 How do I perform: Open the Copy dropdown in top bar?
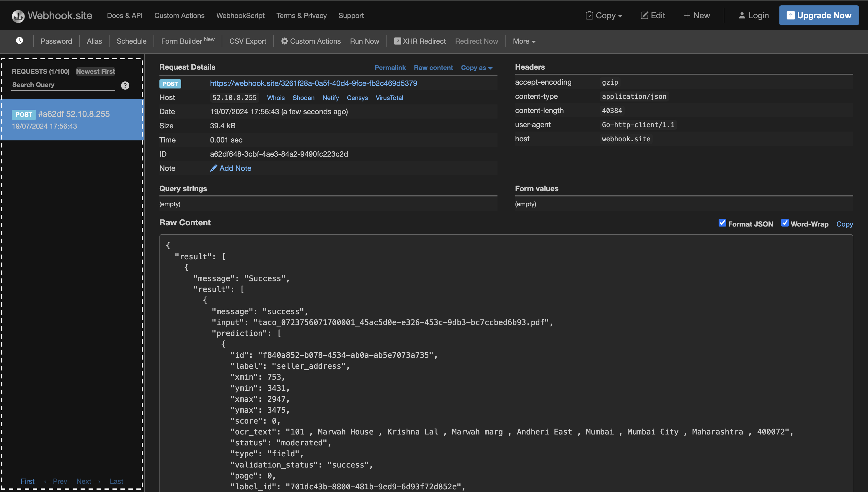tap(604, 16)
